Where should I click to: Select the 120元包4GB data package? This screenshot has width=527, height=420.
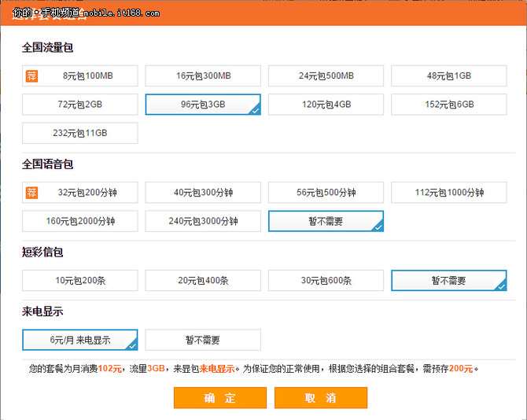click(326, 105)
